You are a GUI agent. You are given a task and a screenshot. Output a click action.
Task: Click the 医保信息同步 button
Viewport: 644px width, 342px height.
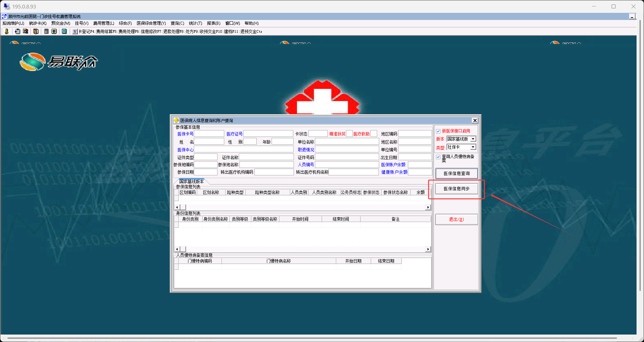pyautogui.click(x=457, y=189)
